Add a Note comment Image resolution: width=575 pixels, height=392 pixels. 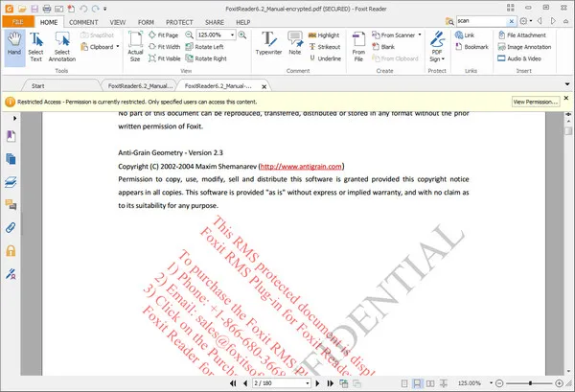[295, 43]
